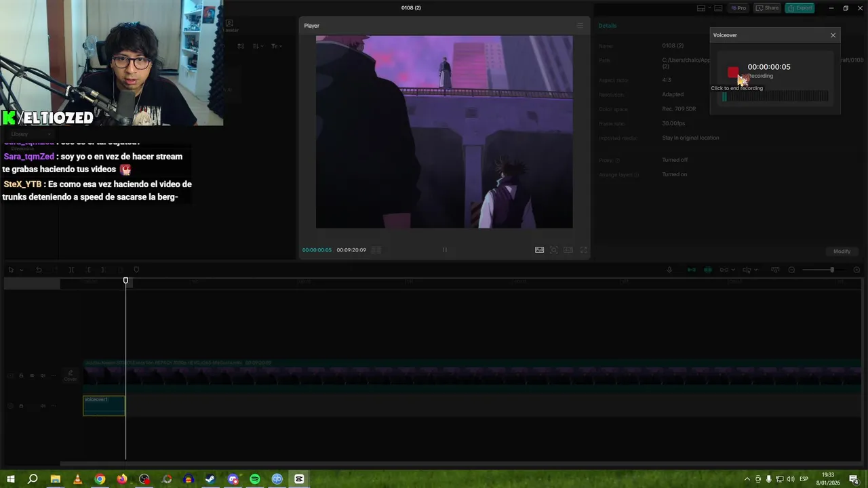
Task: Click the voiceover input level meter
Action: click(x=775, y=97)
